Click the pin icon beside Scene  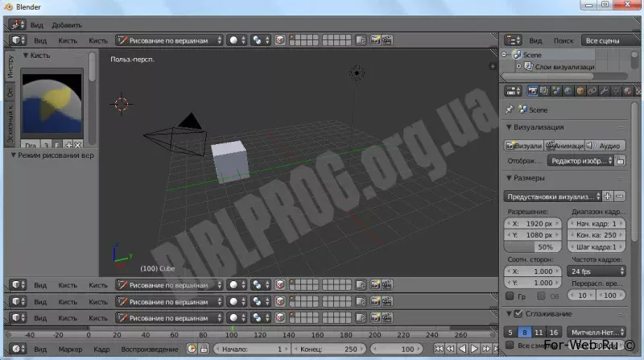(x=510, y=110)
